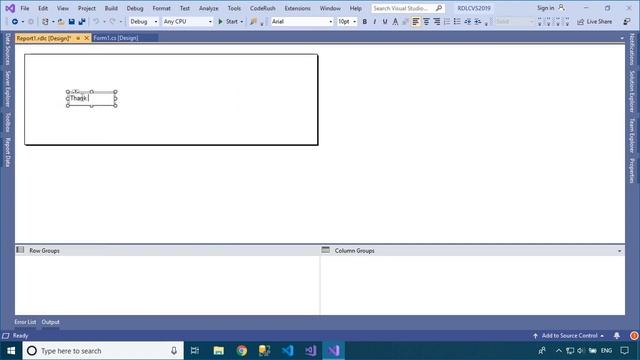Open the Live Share session
The width and height of the screenshot is (640, 360).
tap(594, 22)
